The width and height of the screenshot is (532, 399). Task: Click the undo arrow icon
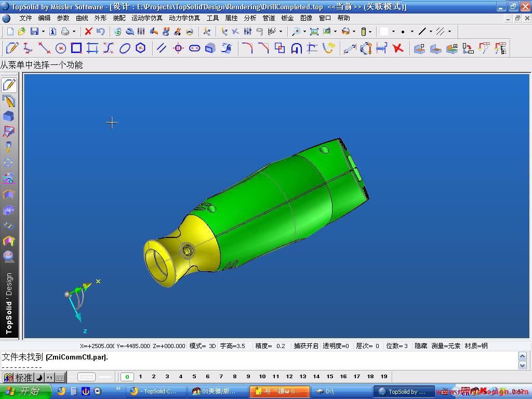pos(101,32)
